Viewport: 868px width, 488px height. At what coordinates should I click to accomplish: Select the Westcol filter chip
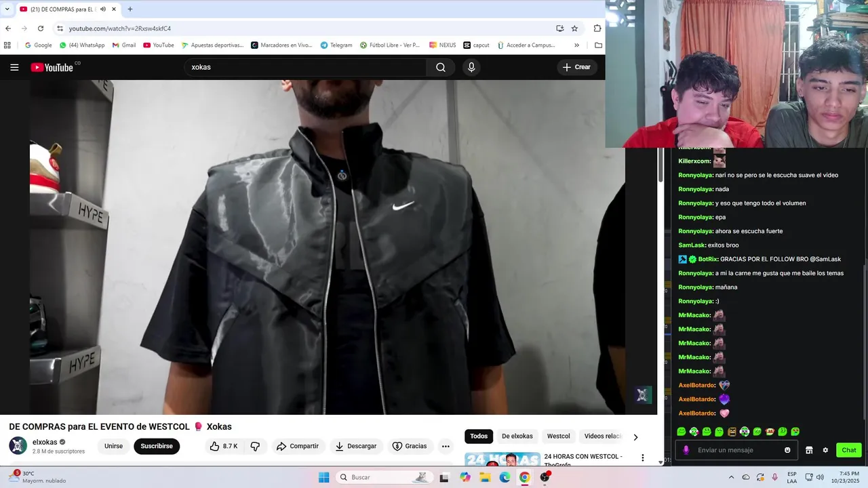(559, 436)
